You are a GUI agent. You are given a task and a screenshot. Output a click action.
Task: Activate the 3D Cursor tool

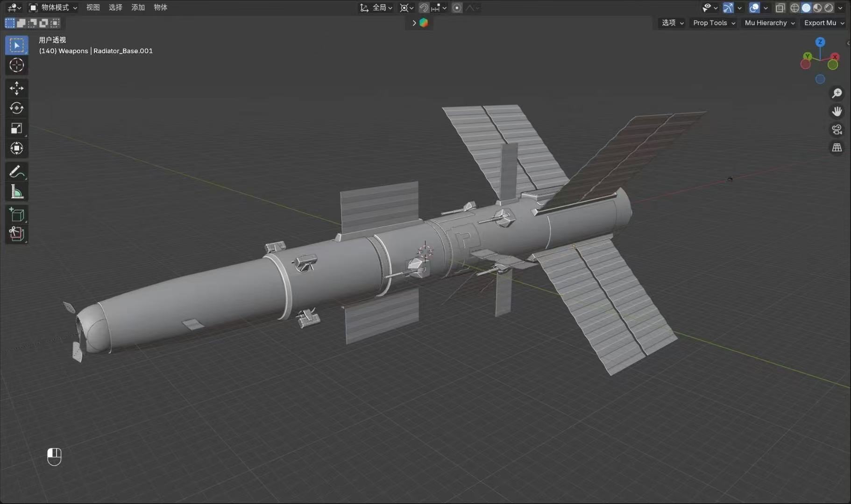(16, 65)
